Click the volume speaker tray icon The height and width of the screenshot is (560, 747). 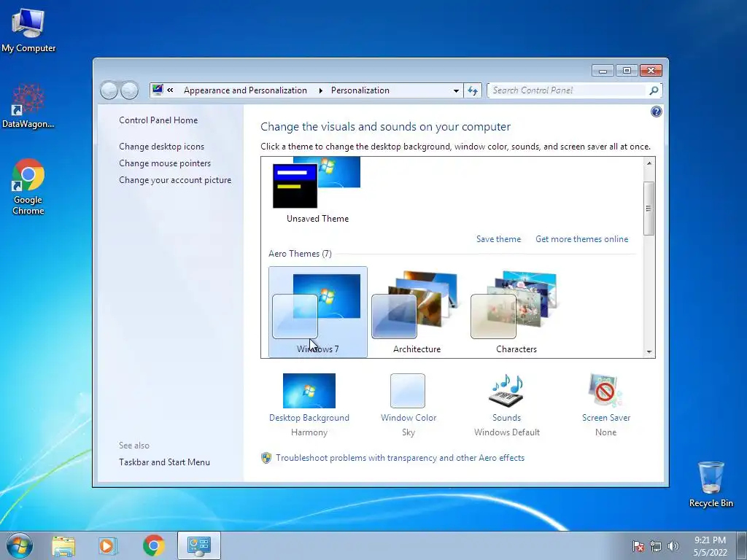pyautogui.click(x=673, y=546)
